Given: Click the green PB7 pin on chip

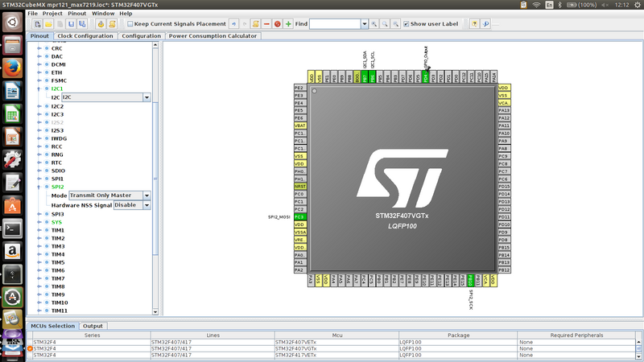Looking at the screenshot, I should pos(365,76).
